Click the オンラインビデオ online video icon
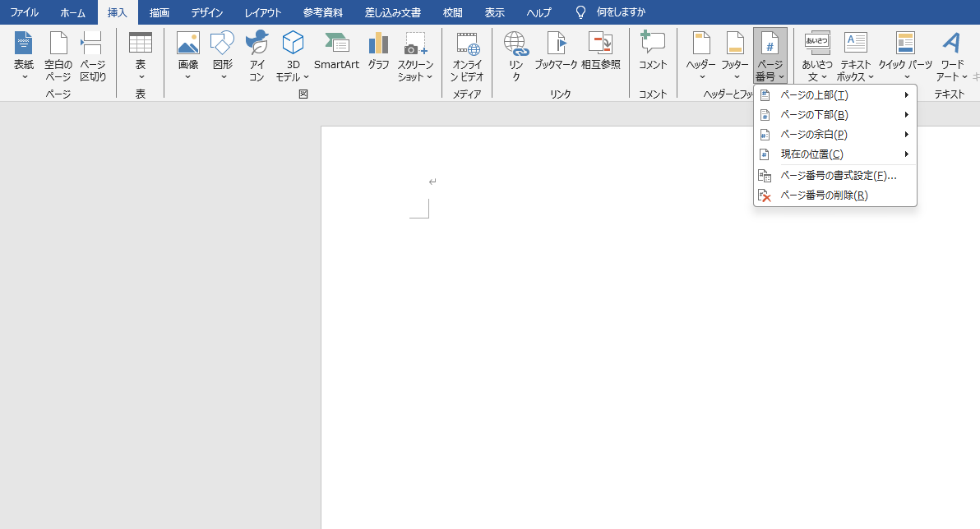980x529 pixels. tap(468, 56)
